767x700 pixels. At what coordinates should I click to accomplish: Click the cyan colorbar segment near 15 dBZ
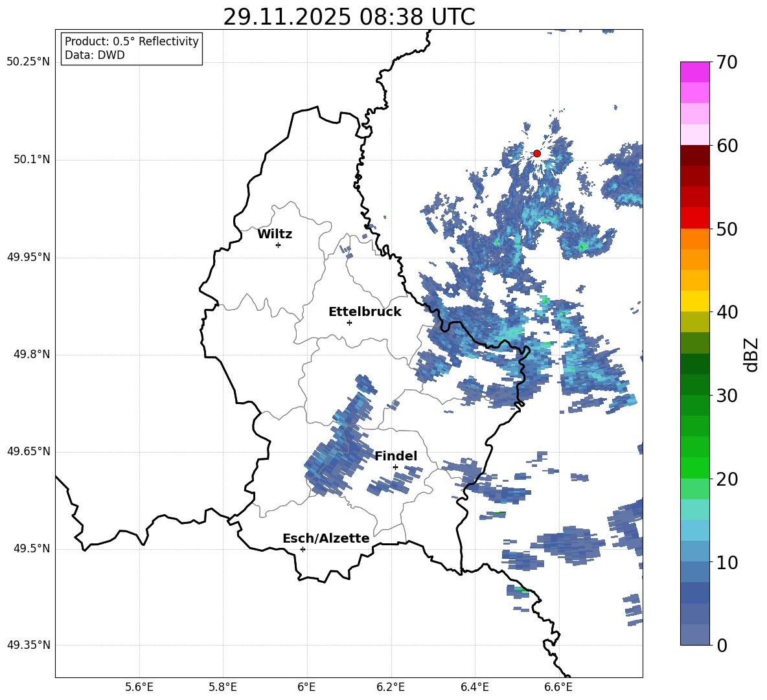695,510
